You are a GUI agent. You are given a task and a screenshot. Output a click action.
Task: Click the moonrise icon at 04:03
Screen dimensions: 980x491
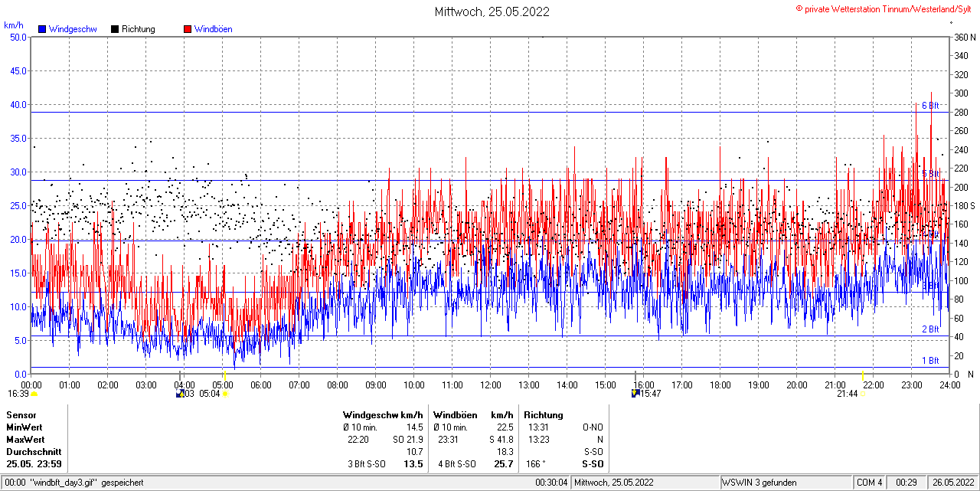pos(181,394)
